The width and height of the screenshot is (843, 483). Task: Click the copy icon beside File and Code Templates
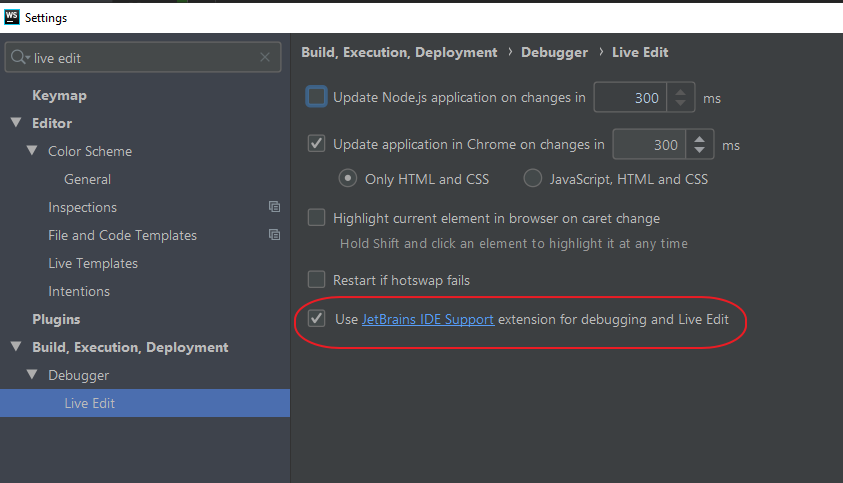[274, 235]
